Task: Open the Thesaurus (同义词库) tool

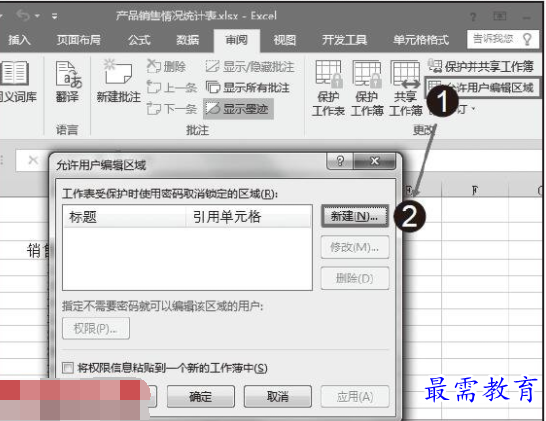Action: click(x=17, y=82)
